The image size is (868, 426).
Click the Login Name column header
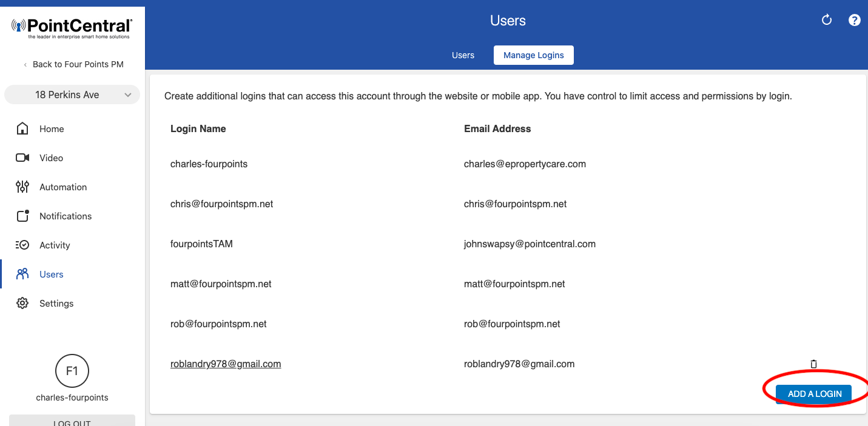point(198,128)
